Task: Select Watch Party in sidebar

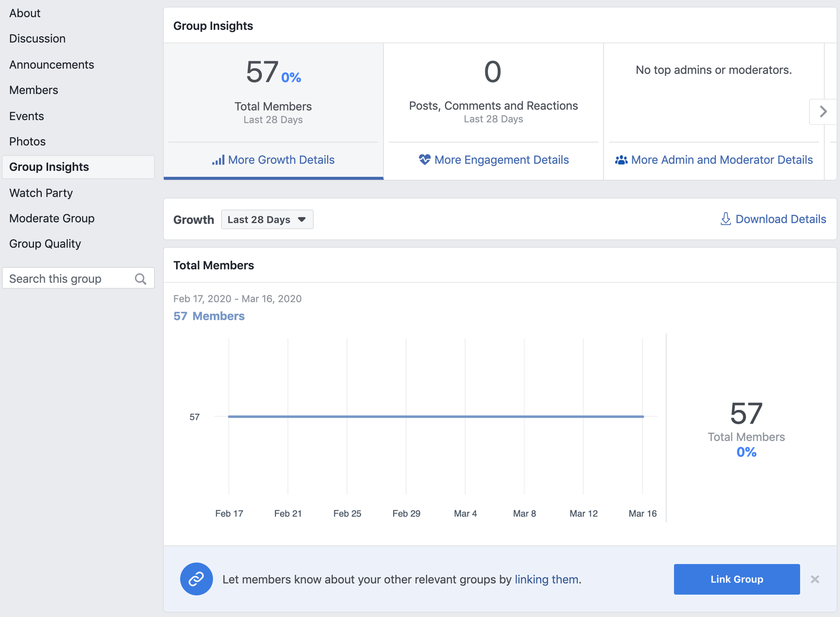Action: [41, 193]
